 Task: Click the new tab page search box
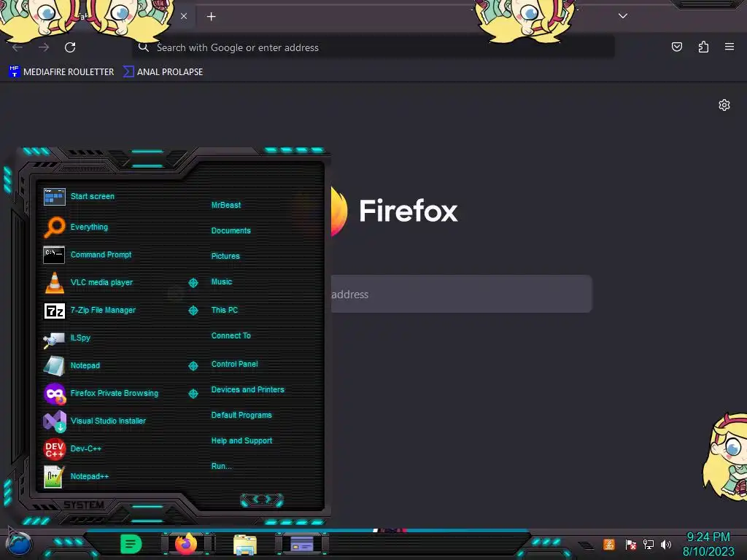pos(461,294)
